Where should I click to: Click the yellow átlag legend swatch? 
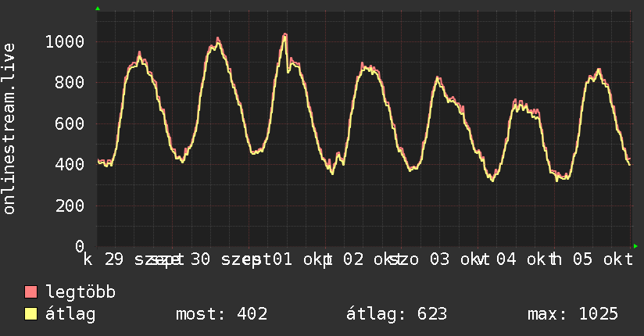click(30, 314)
